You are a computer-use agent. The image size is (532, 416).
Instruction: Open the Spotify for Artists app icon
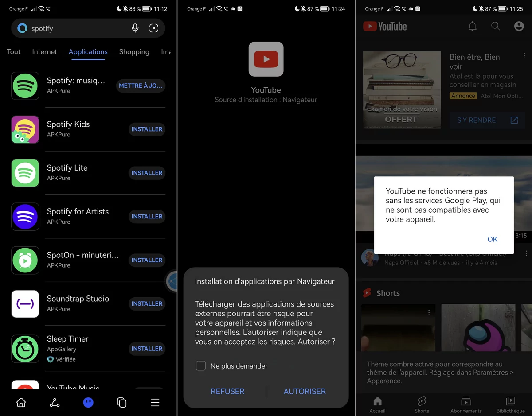(25, 216)
